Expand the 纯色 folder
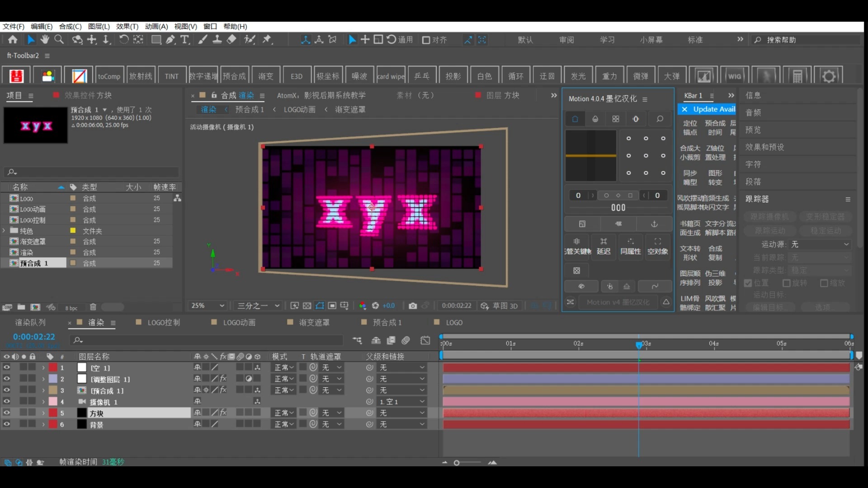The height and width of the screenshot is (488, 868). tap(4, 230)
